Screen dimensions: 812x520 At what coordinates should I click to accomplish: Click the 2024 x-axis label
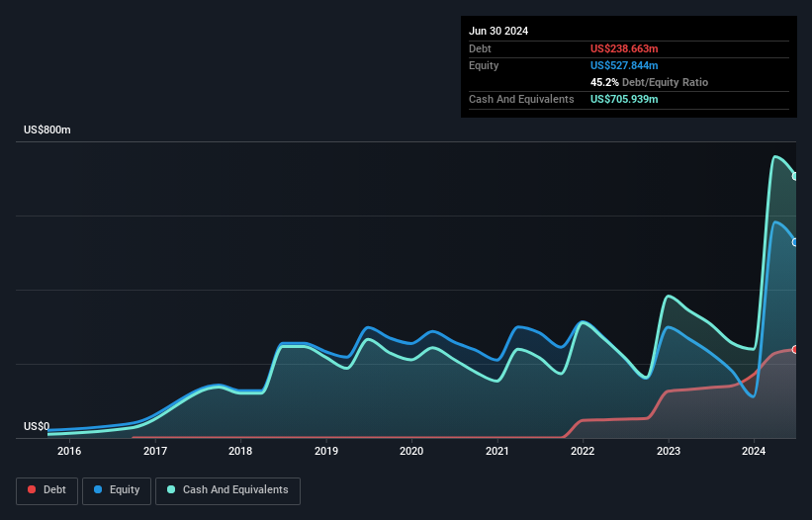tap(754, 451)
